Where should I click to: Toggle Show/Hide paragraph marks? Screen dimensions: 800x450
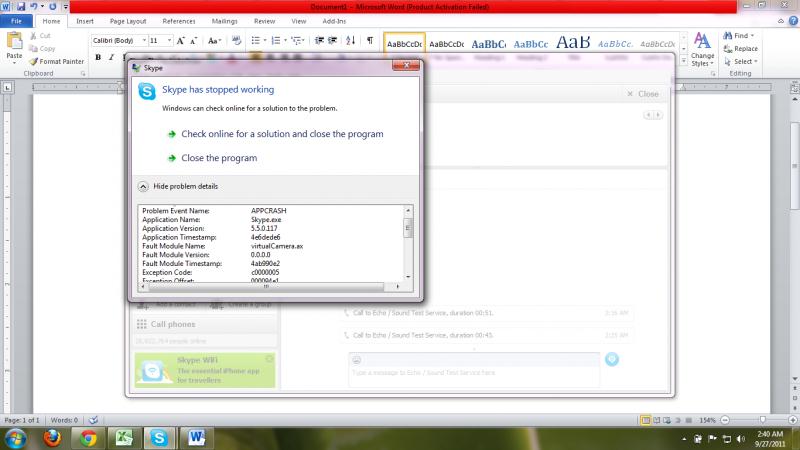(370, 41)
